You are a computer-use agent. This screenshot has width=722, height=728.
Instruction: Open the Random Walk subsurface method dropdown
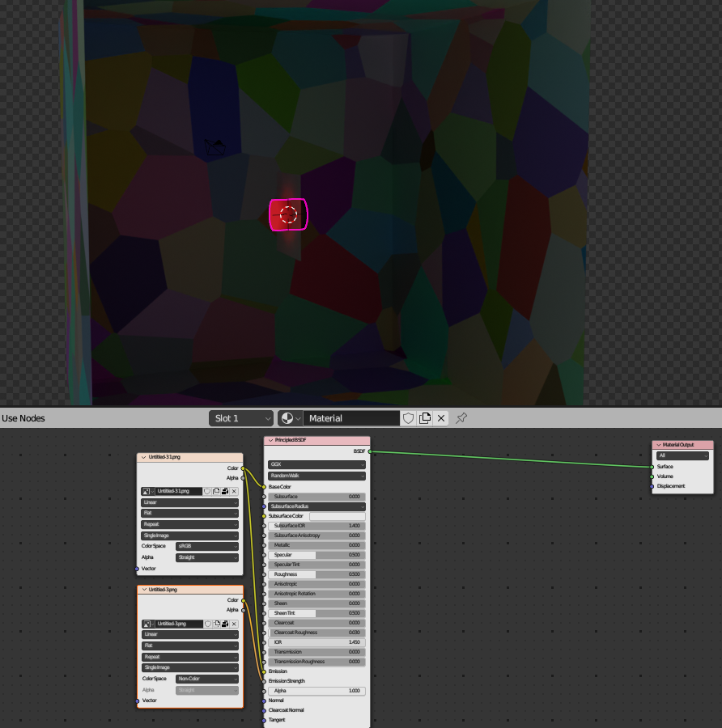click(x=316, y=476)
